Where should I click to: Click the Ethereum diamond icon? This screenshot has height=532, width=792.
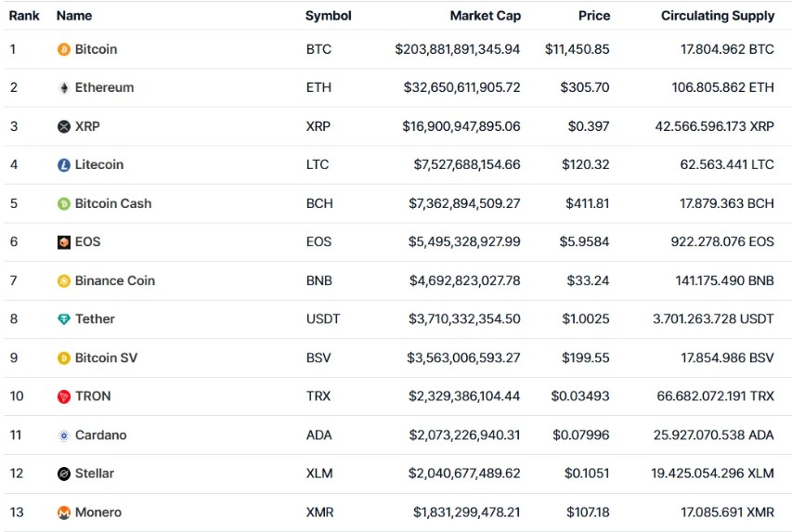pos(64,88)
